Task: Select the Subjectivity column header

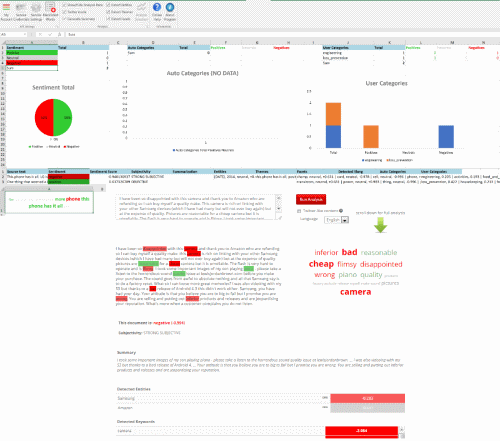Action: [151, 171]
